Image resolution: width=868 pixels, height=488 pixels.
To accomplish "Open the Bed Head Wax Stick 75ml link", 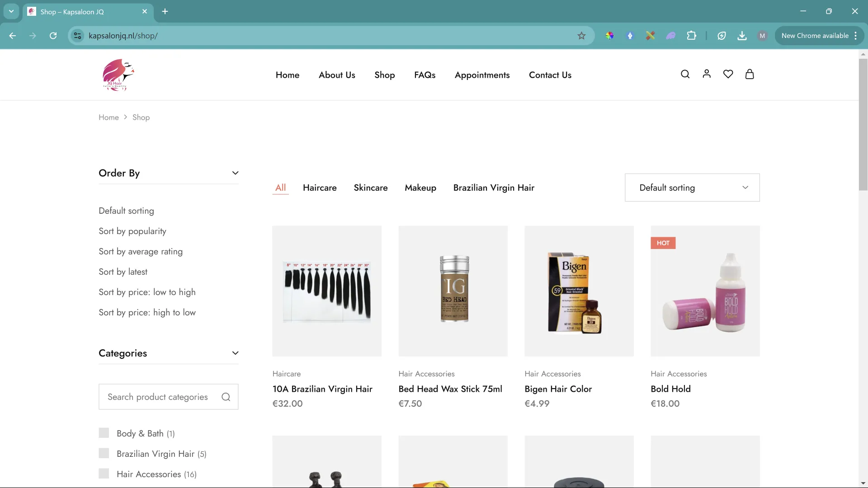I will click(x=450, y=389).
